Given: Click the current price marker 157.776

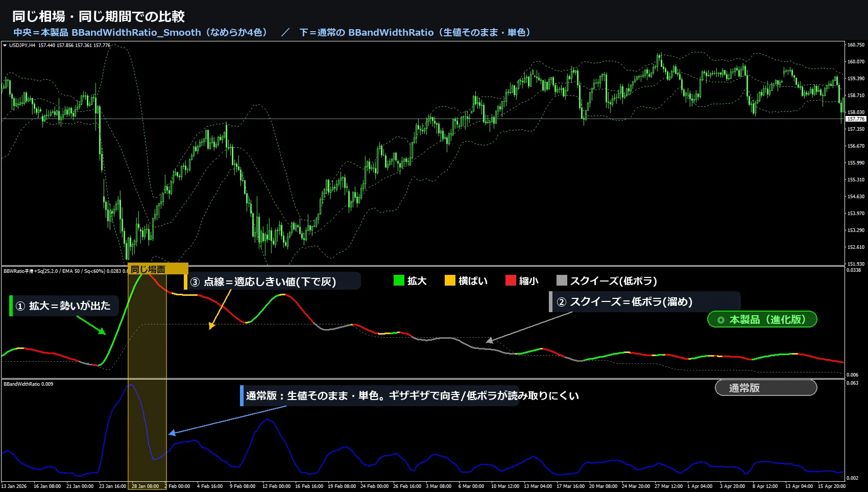Looking at the screenshot, I should click(856, 119).
